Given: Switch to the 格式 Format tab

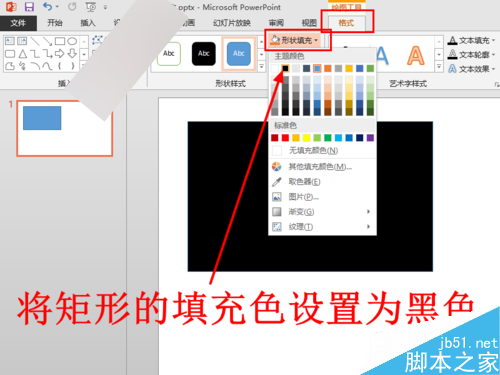Looking at the screenshot, I should [x=346, y=23].
